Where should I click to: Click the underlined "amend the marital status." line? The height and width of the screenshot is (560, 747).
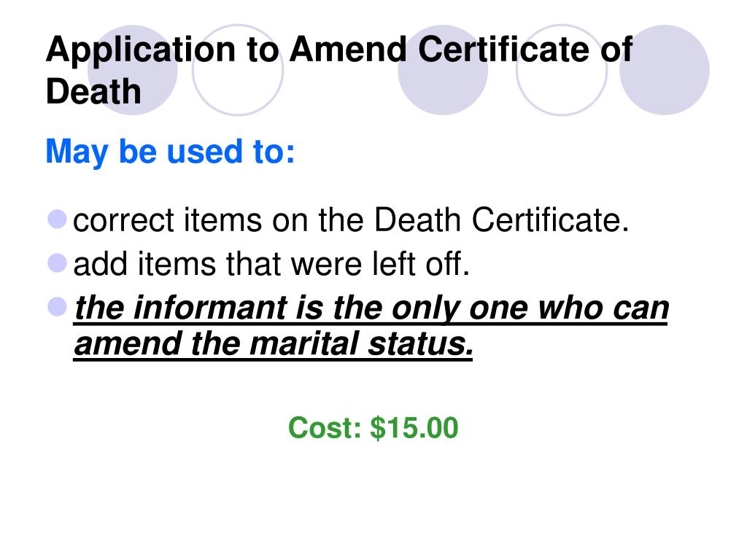tap(274, 344)
